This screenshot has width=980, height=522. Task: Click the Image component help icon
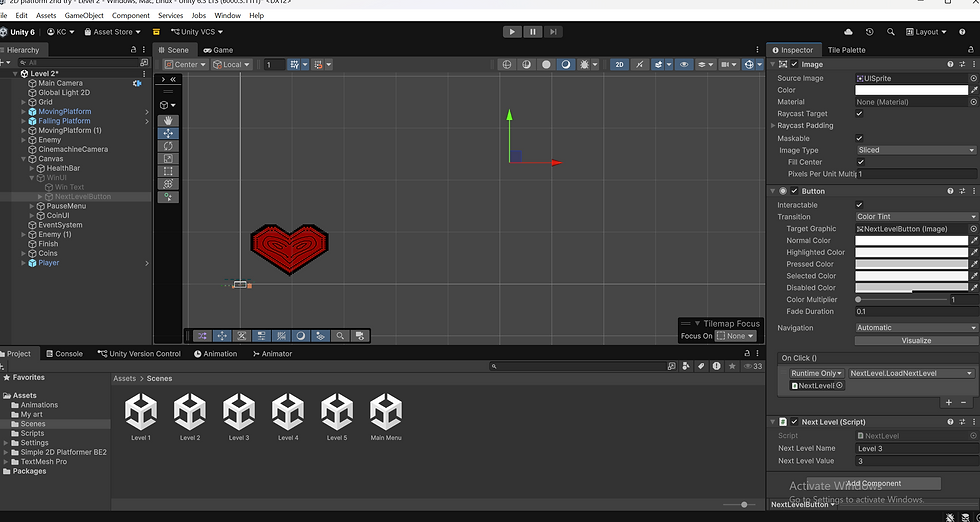point(950,64)
